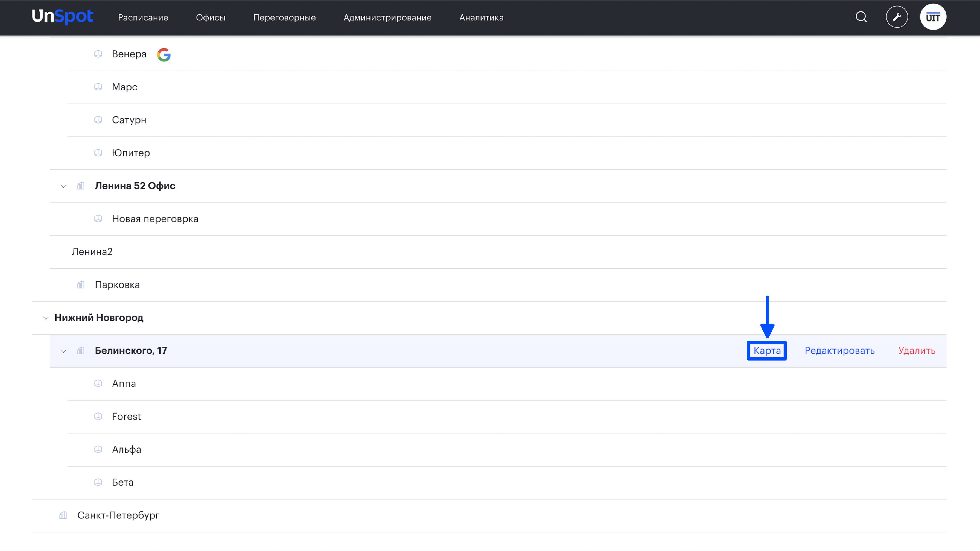This screenshot has width=980, height=551.
Task: Click the building icon beside Парковка
Action: coord(81,285)
